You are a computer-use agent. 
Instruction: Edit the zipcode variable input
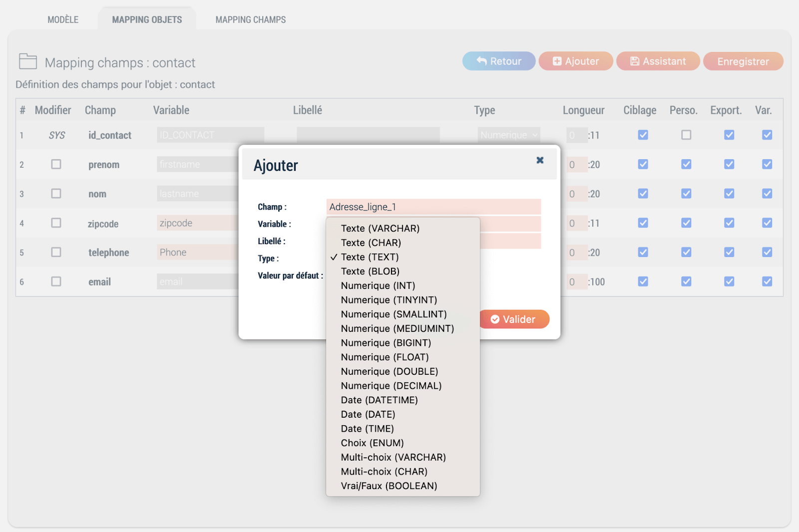(198, 223)
